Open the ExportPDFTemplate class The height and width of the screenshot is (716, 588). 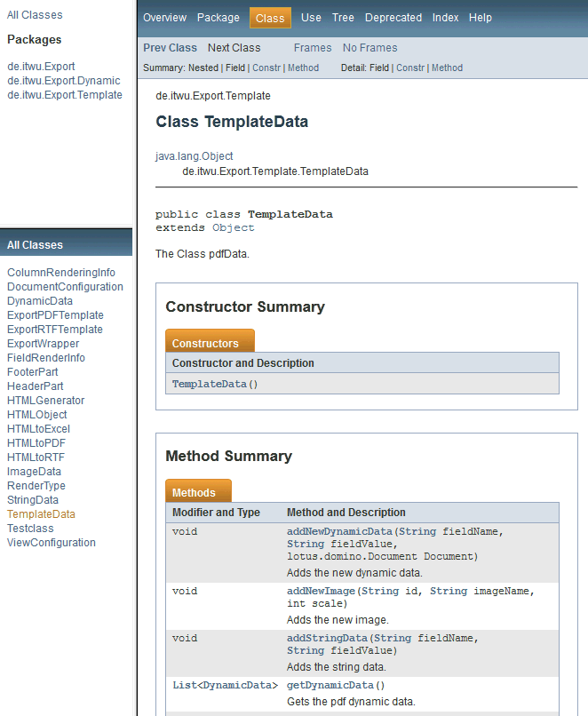click(x=55, y=315)
